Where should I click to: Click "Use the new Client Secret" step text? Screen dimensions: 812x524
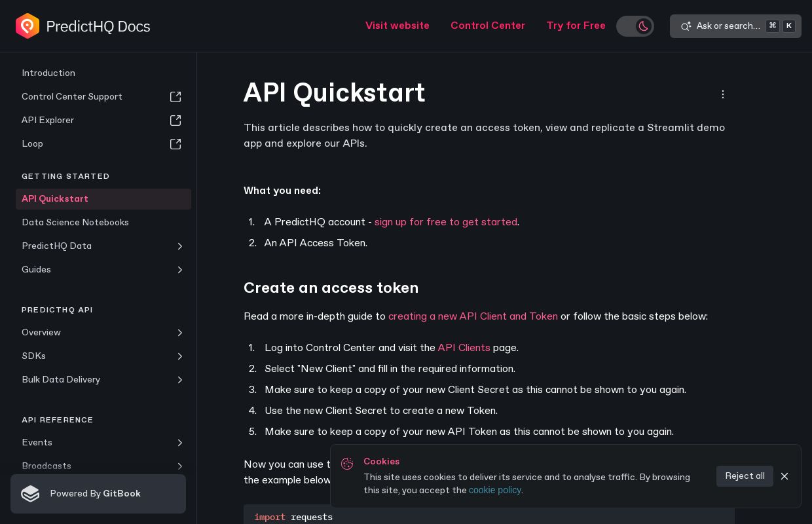(x=381, y=411)
